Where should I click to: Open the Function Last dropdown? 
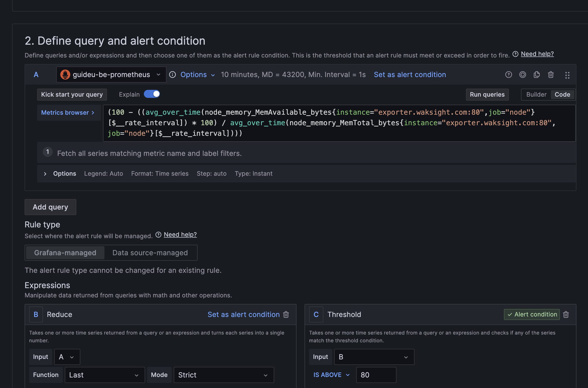tap(104, 375)
